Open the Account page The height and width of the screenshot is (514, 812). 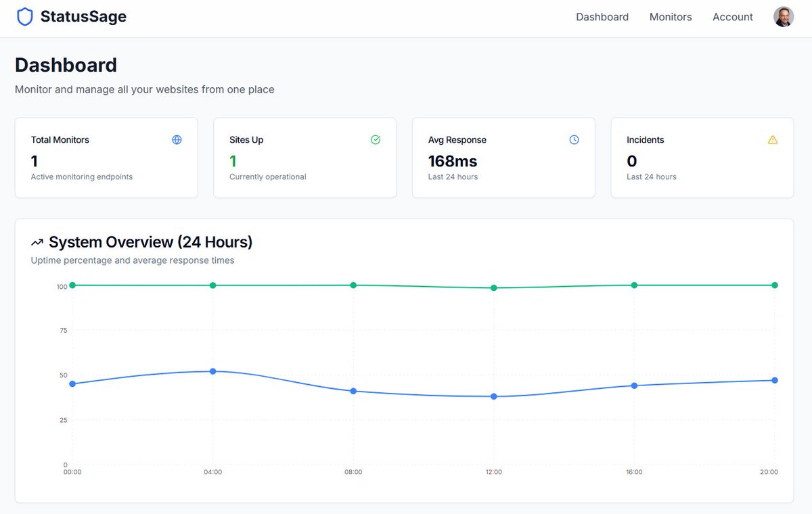(x=732, y=17)
